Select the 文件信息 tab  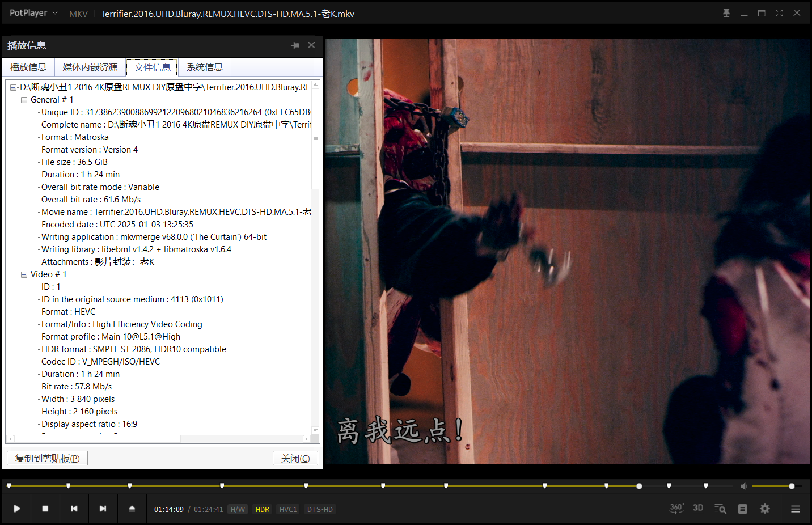152,67
